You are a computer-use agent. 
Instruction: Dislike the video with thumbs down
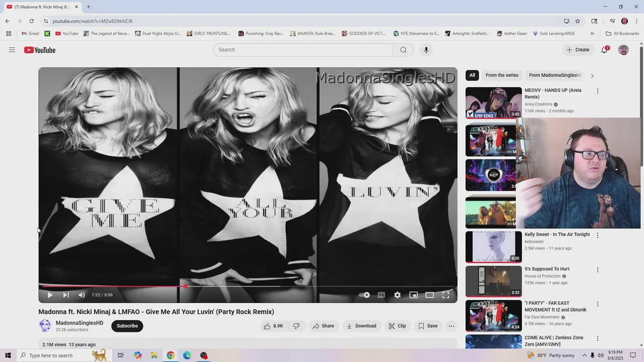pyautogui.click(x=296, y=326)
